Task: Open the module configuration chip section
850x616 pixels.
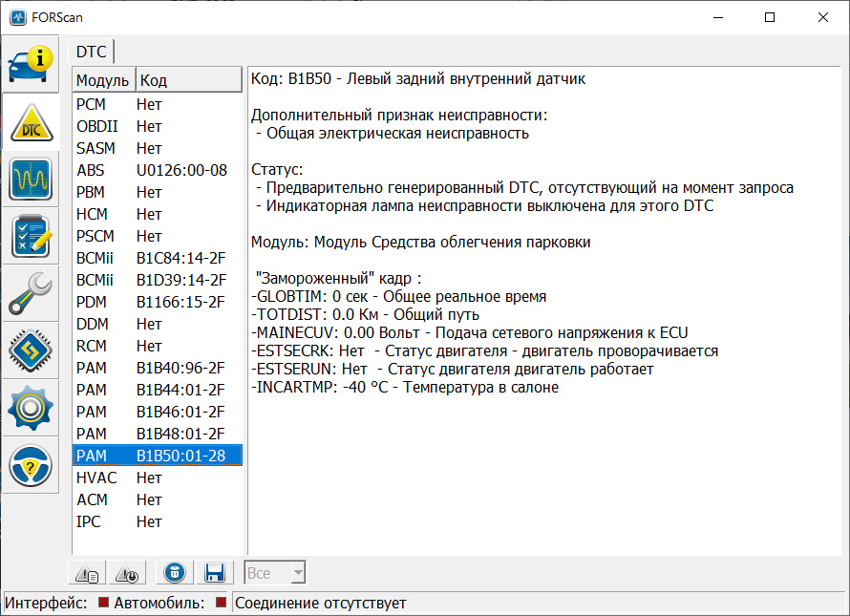Action: [31, 350]
